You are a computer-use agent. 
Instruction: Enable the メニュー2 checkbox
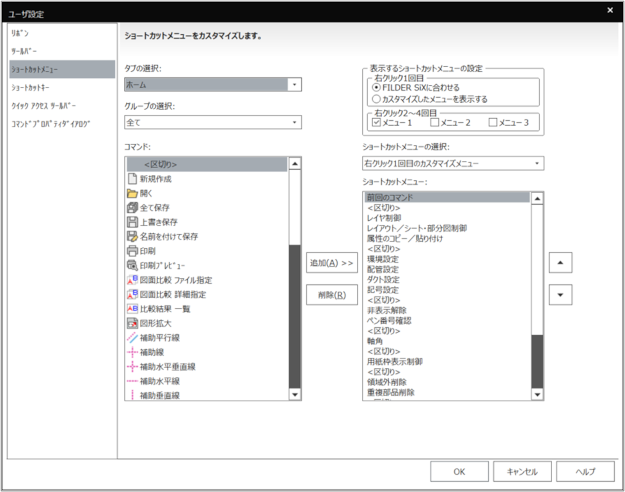[x=435, y=122]
